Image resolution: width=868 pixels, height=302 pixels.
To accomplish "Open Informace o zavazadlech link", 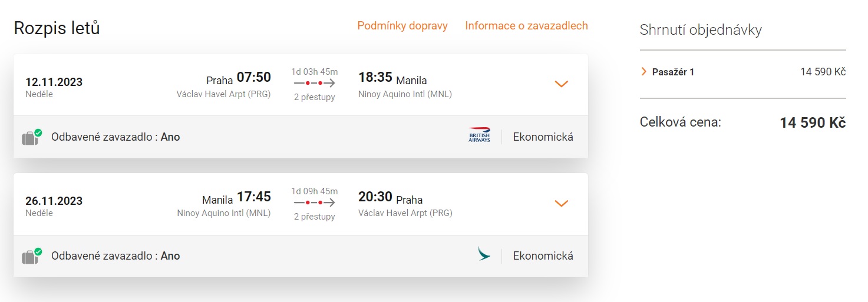I will tap(526, 26).
